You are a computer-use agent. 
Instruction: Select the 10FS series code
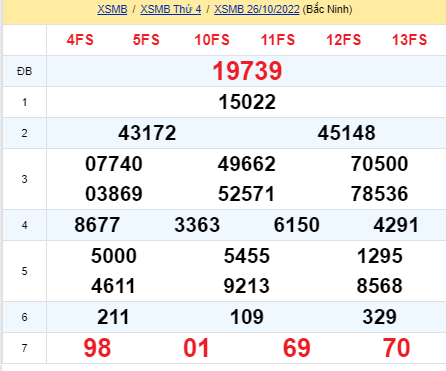pyautogui.click(x=212, y=40)
